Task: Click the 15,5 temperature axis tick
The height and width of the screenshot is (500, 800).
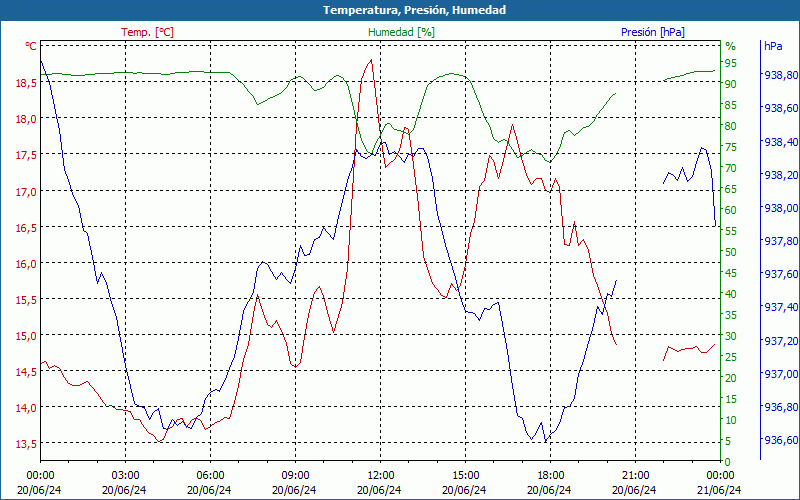Action: (x=28, y=300)
